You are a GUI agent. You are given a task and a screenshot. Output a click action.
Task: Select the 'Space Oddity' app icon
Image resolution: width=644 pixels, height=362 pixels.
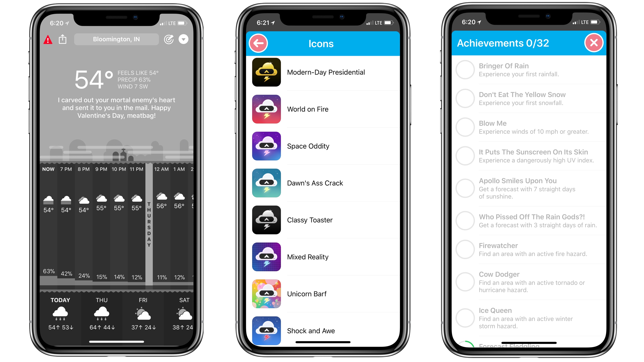(x=265, y=146)
